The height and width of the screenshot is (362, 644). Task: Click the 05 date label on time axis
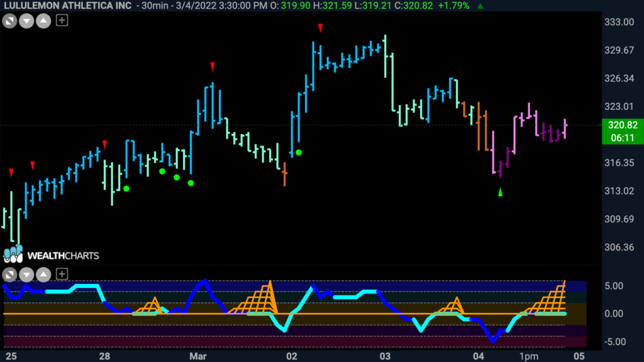coord(579,356)
